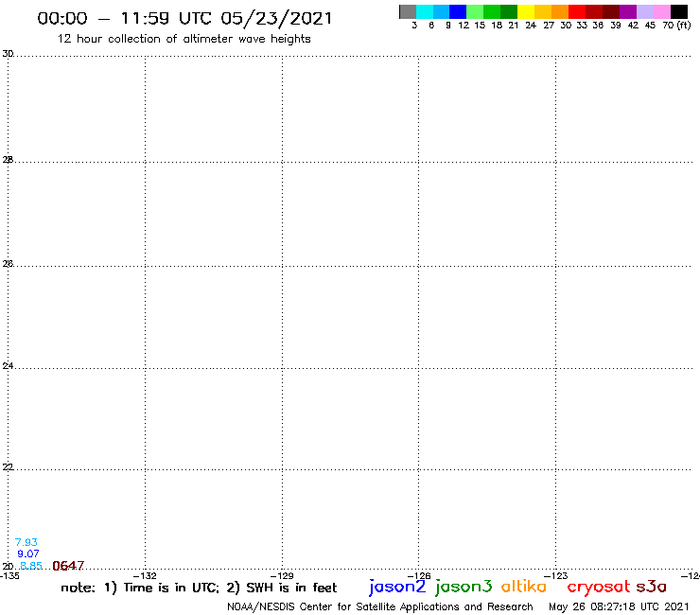Click the '33' legend scale label
Screen dimensions: 700x615
(x=581, y=26)
